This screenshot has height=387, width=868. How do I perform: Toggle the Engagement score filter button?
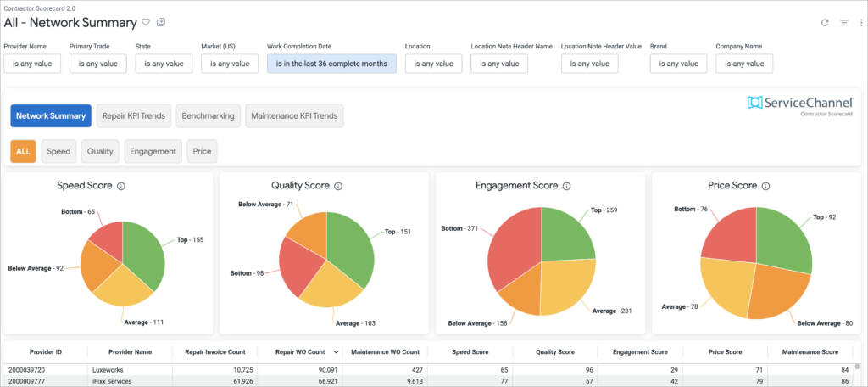(x=153, y=151)
